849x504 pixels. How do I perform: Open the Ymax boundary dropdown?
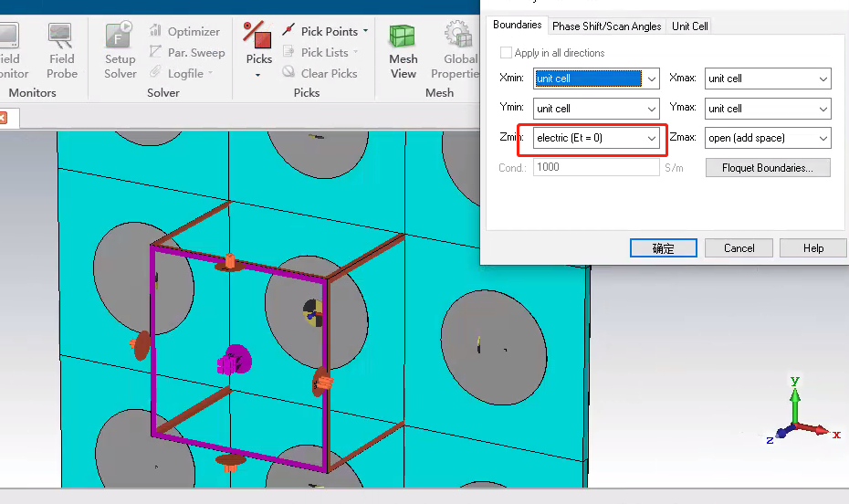click(768, 109)
